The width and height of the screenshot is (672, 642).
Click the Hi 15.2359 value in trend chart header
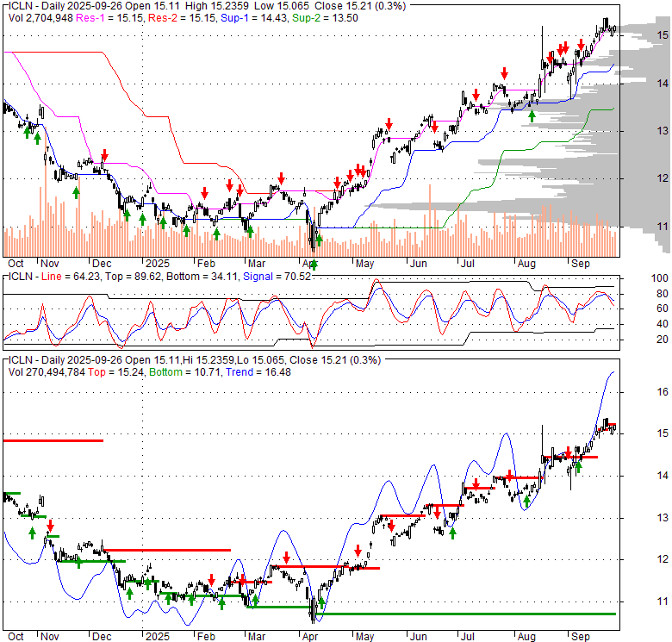(208, 360)
